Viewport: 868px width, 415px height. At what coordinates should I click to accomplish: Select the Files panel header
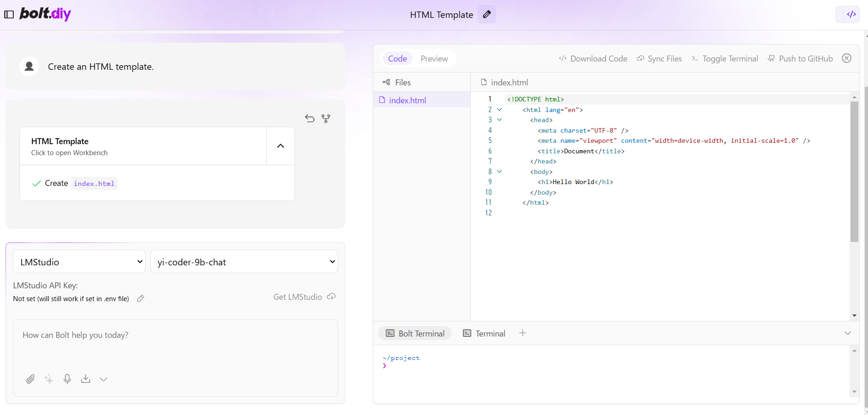422,82
